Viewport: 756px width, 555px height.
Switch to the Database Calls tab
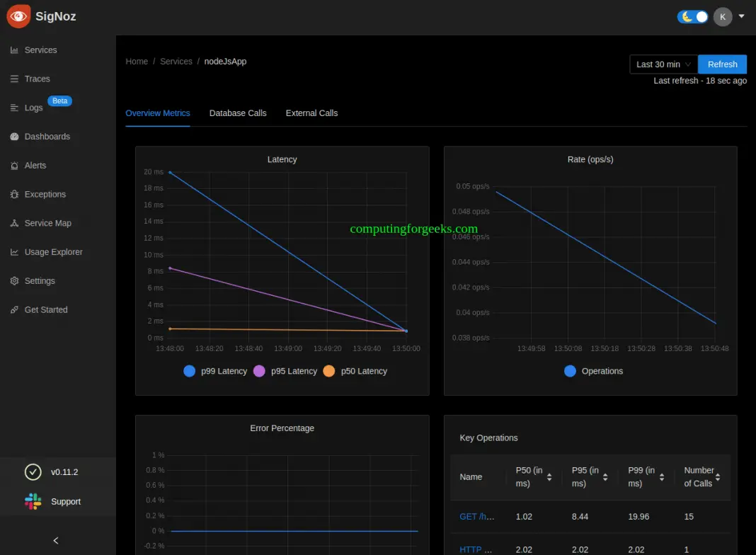(238, 113)
